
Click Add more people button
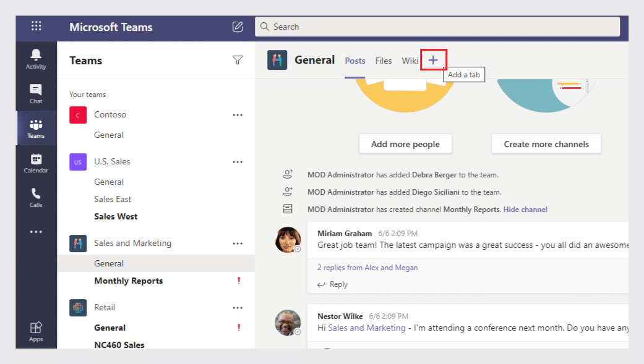(405, 144)
